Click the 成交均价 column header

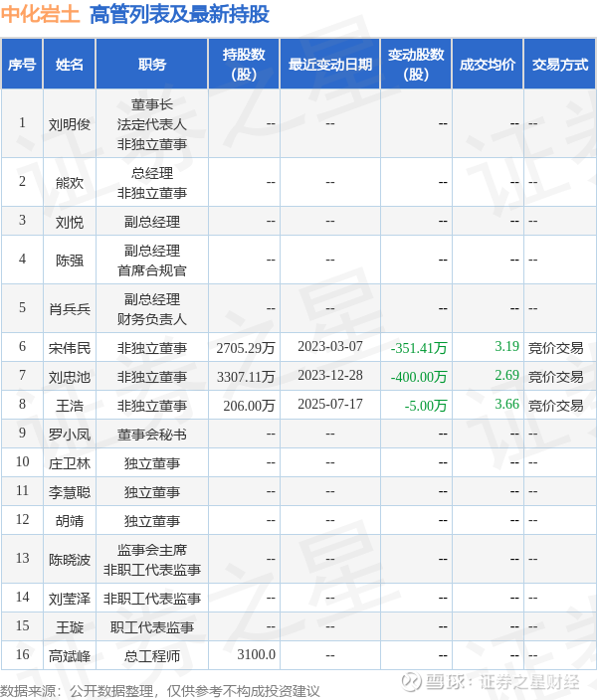[x=488, y=65]
